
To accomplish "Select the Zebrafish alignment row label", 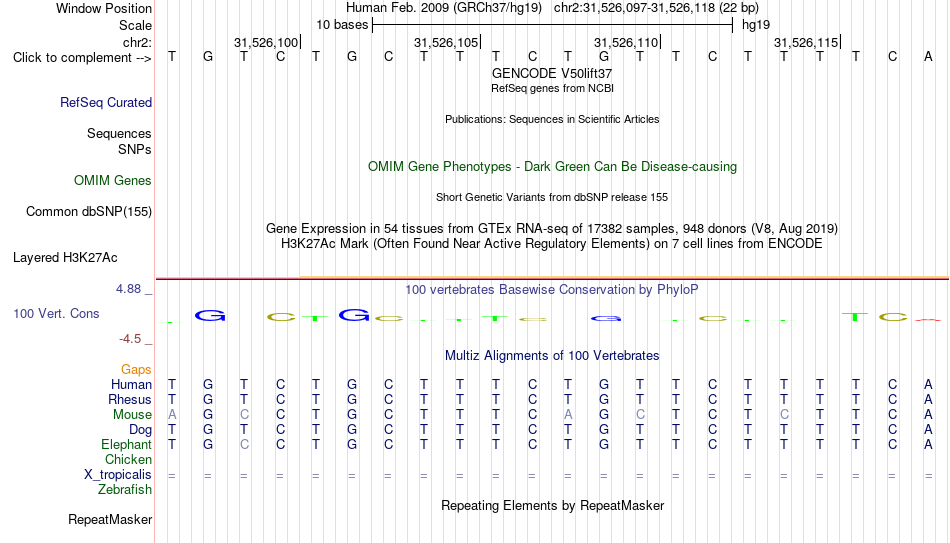I will point(125,489).
